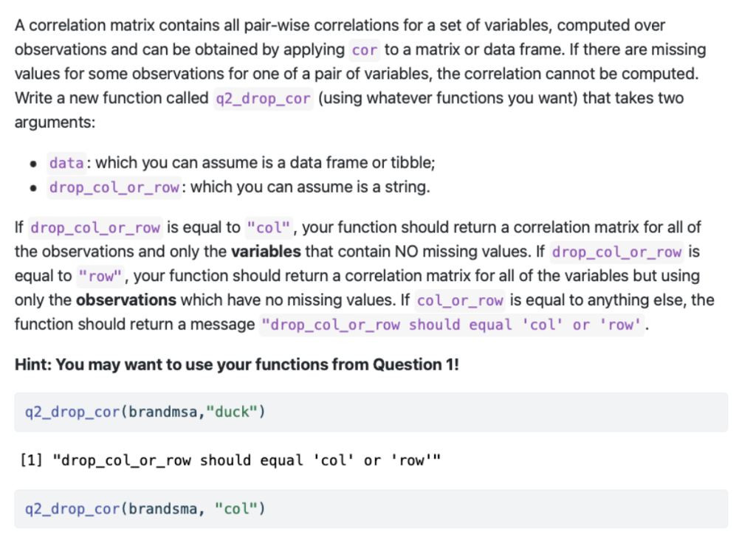
Task: Click the col_or_row inline code
Action: 460,300
